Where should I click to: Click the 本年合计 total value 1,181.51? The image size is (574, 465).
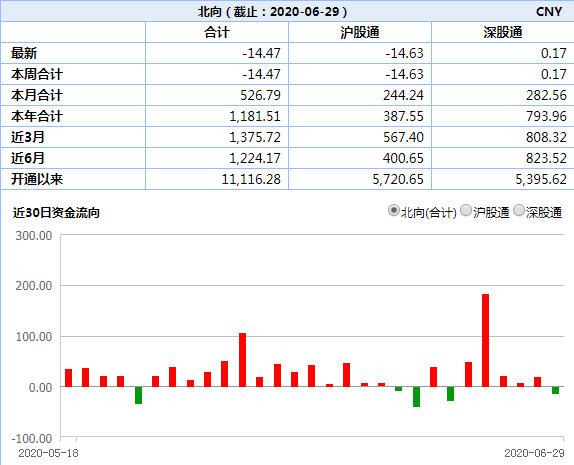pos(255,116)
